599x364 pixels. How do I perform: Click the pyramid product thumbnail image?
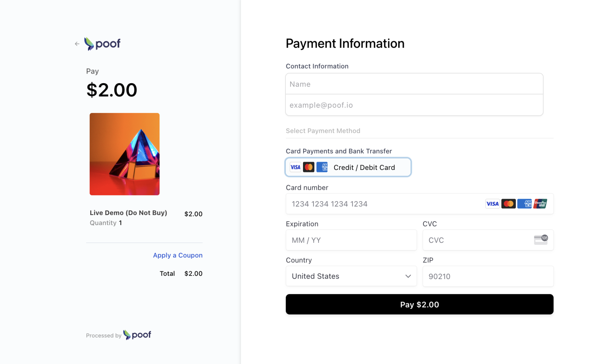pyautogui.click(x=124, y=154)
